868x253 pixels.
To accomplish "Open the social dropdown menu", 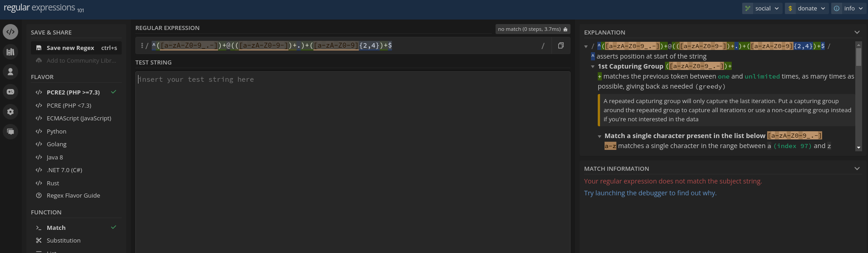I will point(762,8).
